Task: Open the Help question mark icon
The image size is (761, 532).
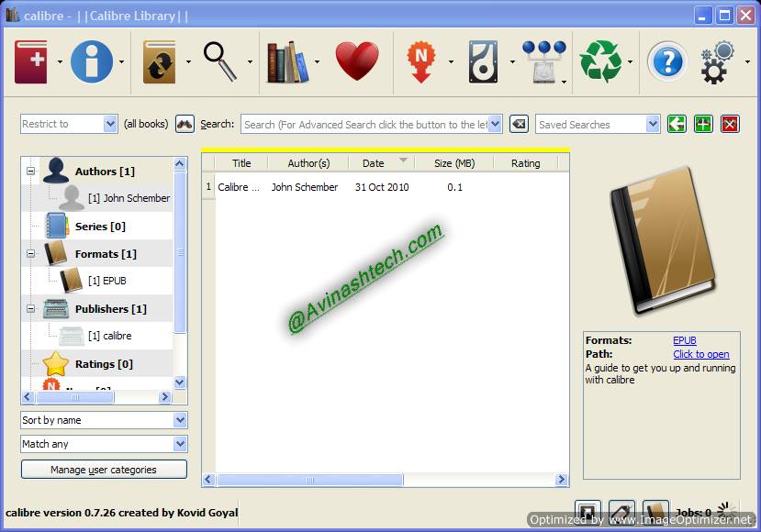Action: 667,61
